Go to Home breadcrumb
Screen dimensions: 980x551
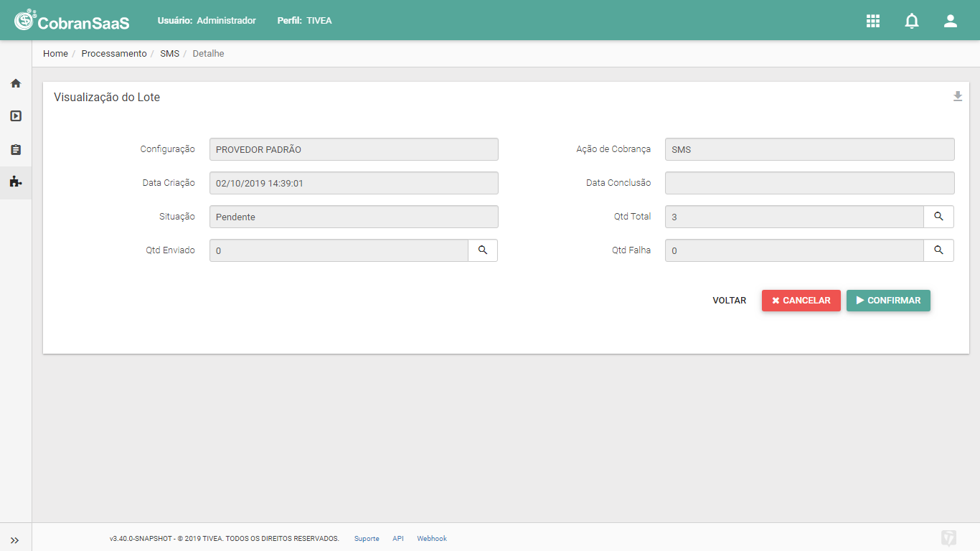tap(55, 54)
